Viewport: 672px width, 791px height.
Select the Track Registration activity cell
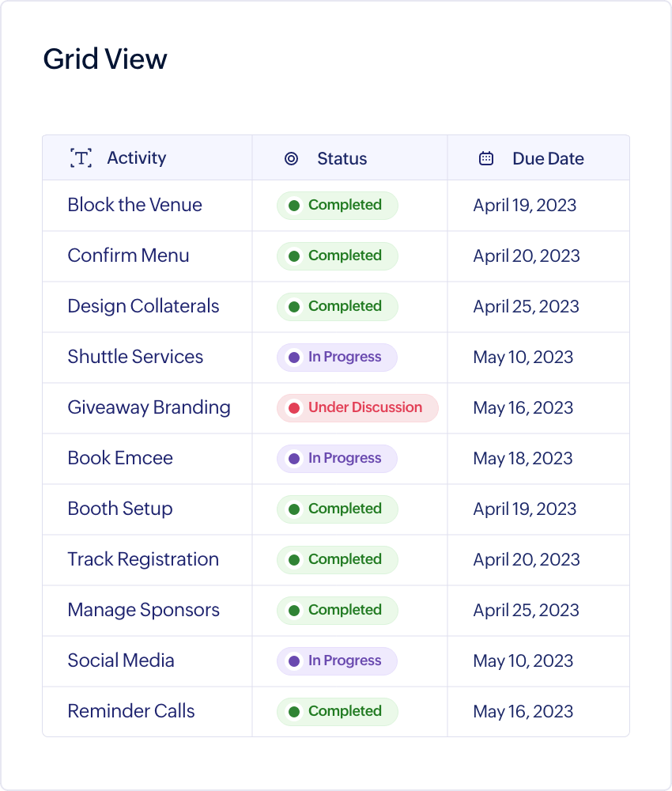point(147,560)
